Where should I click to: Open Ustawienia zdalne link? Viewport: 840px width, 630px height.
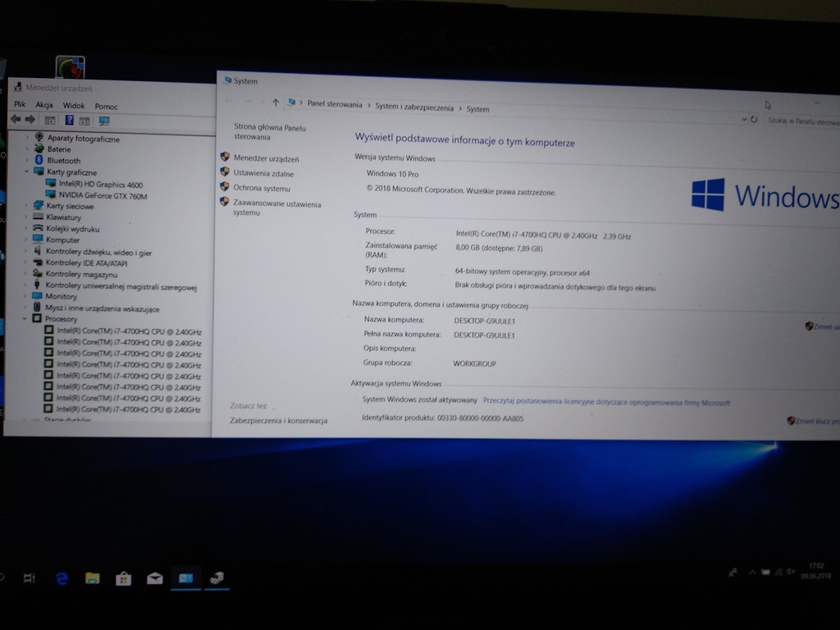(x=263, y=174)
